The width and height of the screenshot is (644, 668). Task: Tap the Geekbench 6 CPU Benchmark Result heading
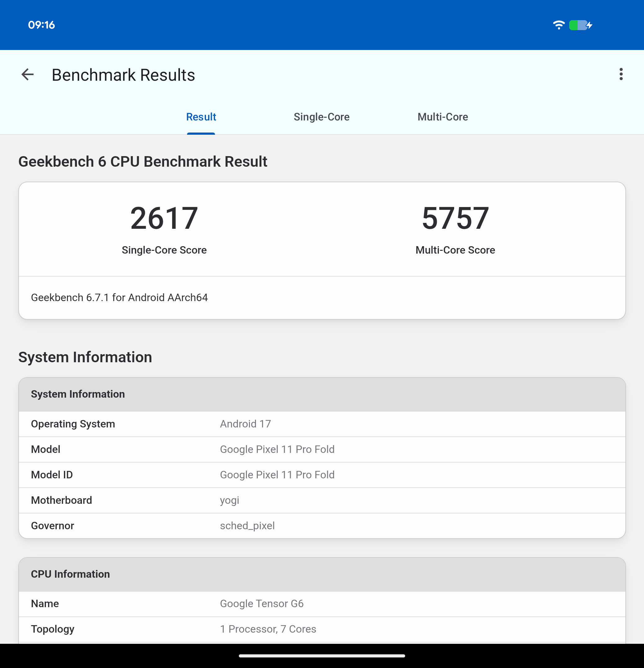coord(143,161)
